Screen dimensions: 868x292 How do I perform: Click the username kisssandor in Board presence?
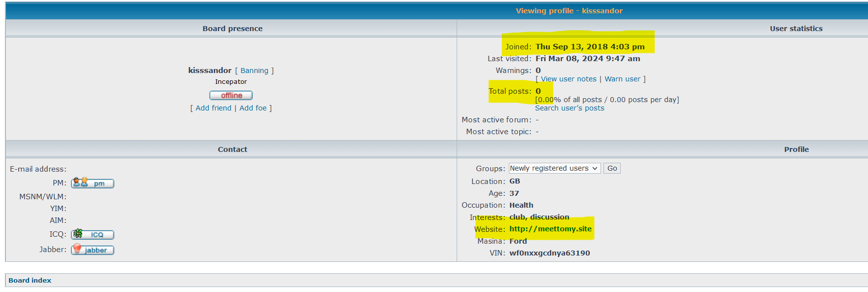coord(209,71)
